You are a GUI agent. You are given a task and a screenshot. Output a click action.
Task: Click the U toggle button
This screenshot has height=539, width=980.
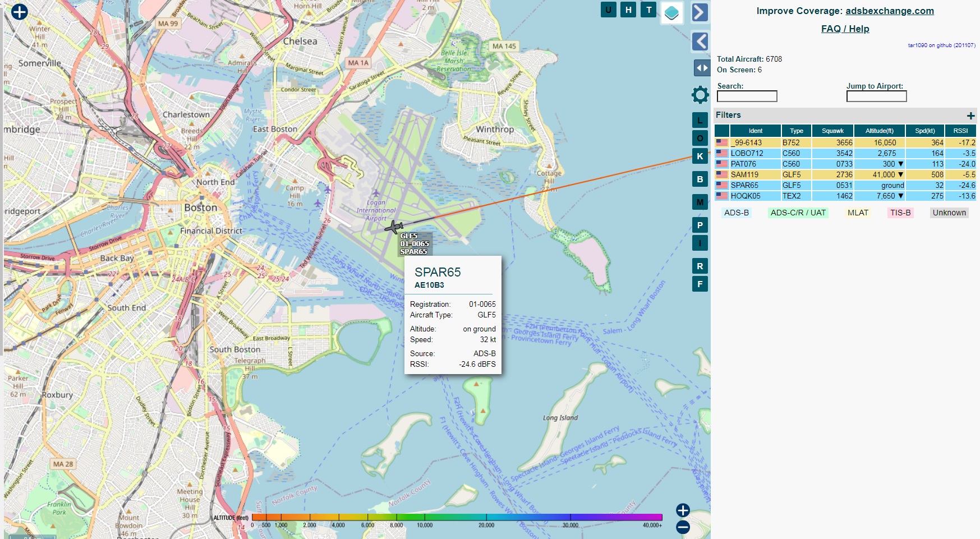click(608, 10)
